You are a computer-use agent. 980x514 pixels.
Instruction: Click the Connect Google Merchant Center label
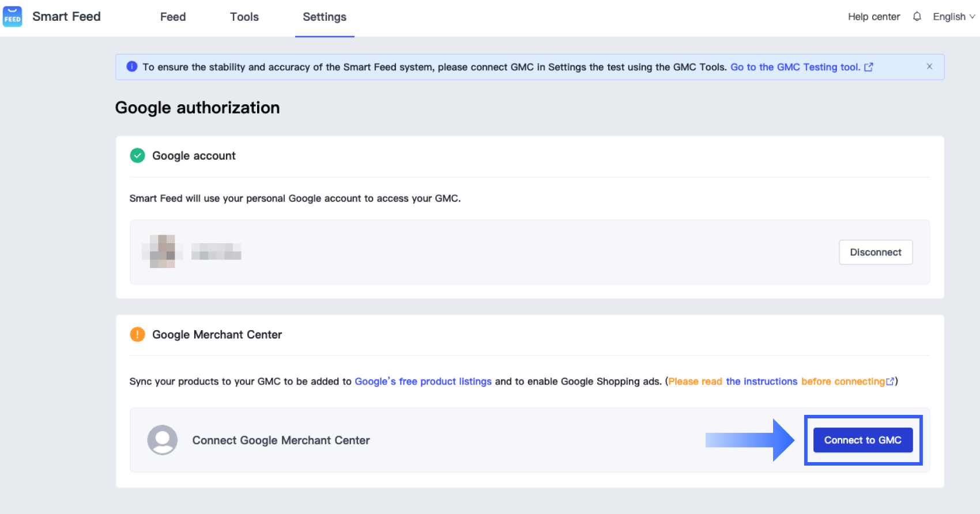pyautogui.click(x=281, y=440)
